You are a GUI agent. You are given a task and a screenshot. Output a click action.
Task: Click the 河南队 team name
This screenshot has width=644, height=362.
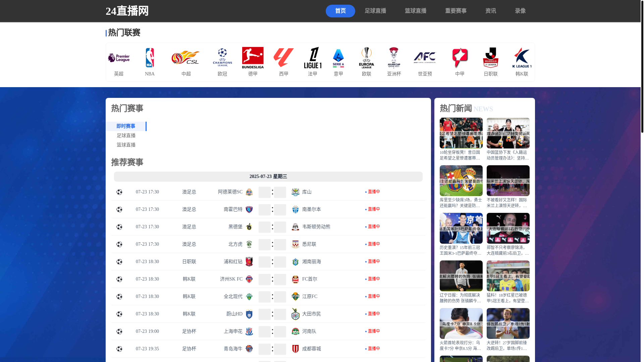click(x=309, y=331)
